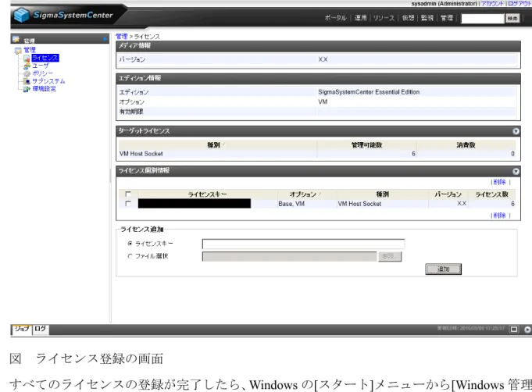The height and width of the screenshot is (392, 532).
Task: Switch to the ログ tab
Action: 41,329
